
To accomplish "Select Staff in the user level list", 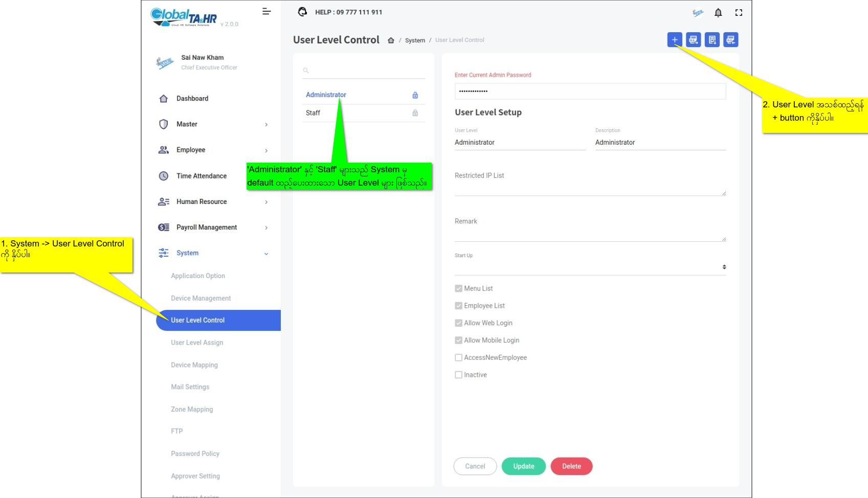I will pyautogui.click(x=313, y=113).
